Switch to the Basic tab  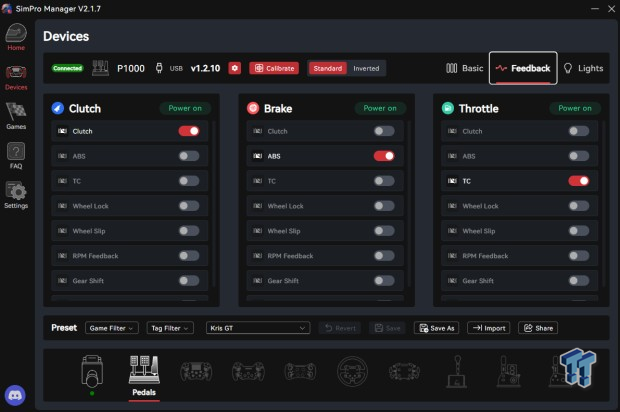tap(465, 68)
